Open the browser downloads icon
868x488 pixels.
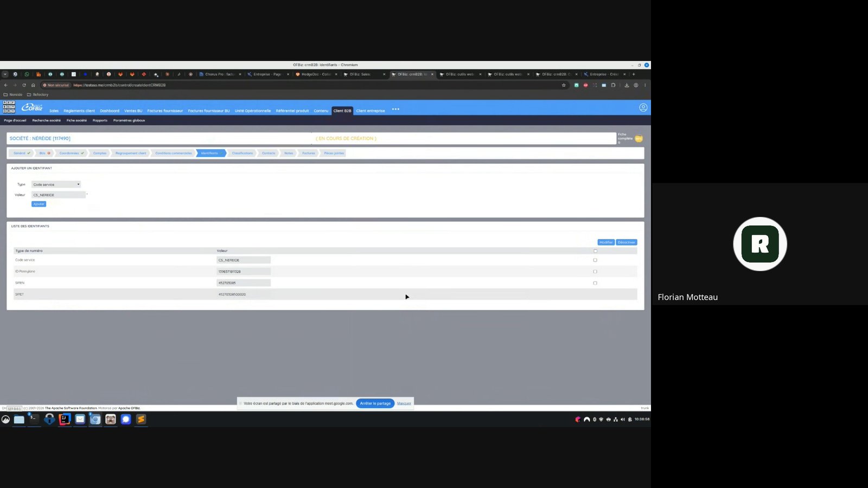click(627, 85)
